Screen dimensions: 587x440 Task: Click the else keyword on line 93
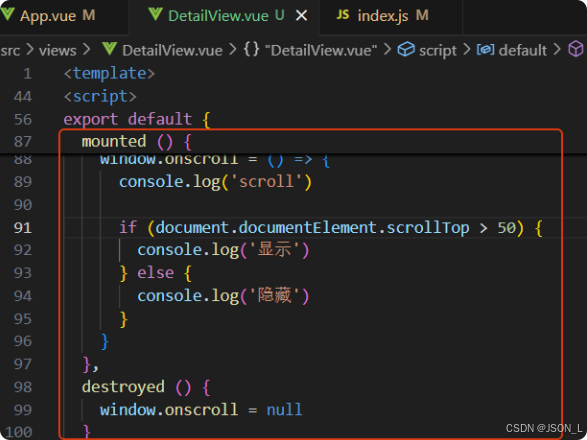(155, 273)
